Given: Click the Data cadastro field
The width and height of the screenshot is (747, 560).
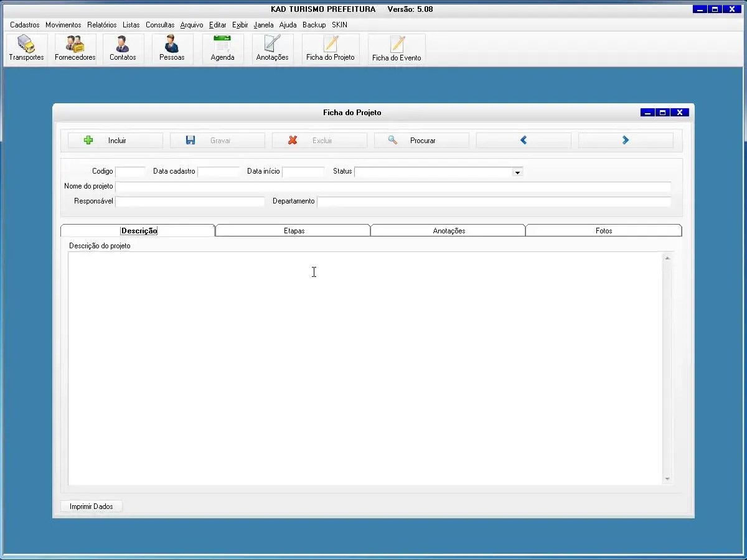Looking at the screenshot, I should 218,172.
